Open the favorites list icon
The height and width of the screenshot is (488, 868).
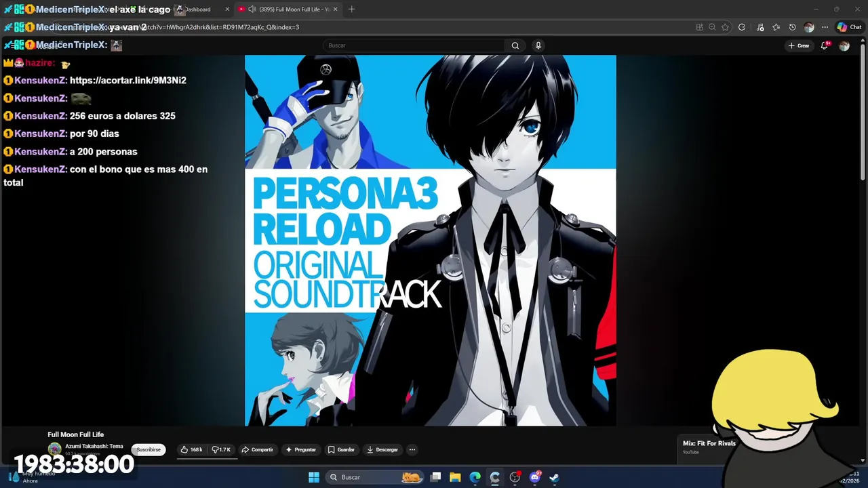tap(776, 27)
